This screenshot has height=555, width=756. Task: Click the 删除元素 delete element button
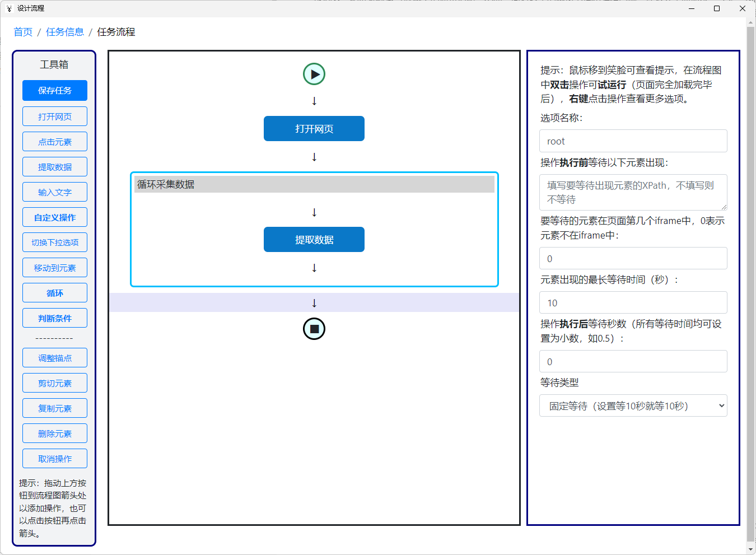click(x=54, y=433)
